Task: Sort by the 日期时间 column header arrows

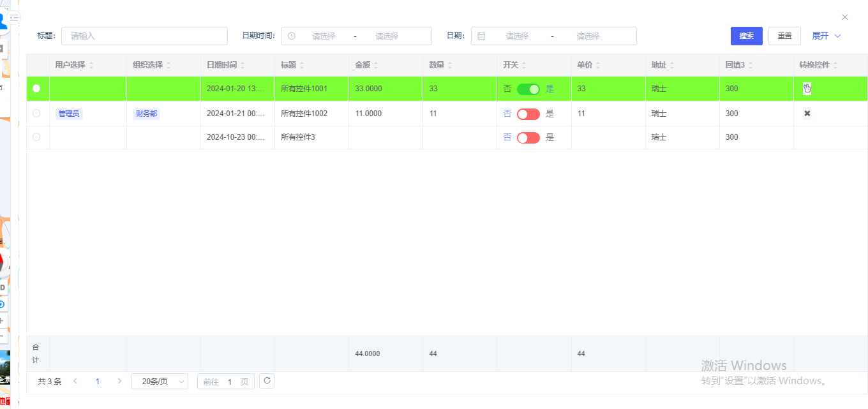Action: click(x=243, y=65)
